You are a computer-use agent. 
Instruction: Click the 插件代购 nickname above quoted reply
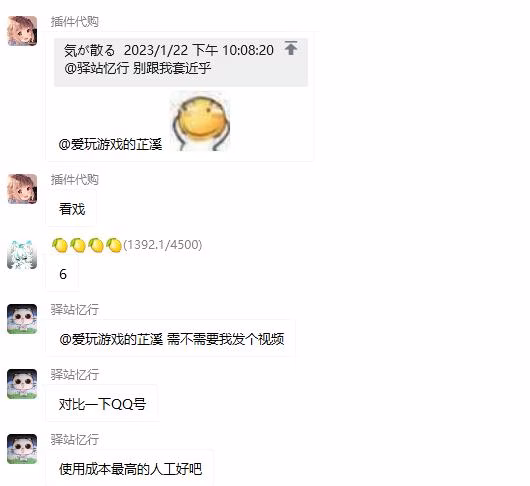[x=75, y=22]
